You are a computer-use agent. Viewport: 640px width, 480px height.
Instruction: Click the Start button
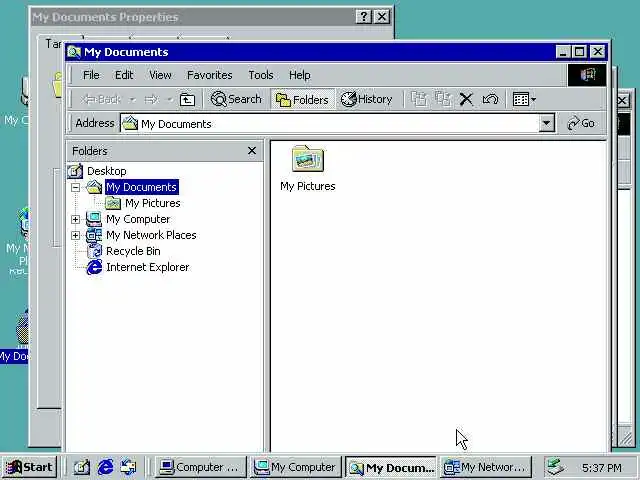pos(29,467)
